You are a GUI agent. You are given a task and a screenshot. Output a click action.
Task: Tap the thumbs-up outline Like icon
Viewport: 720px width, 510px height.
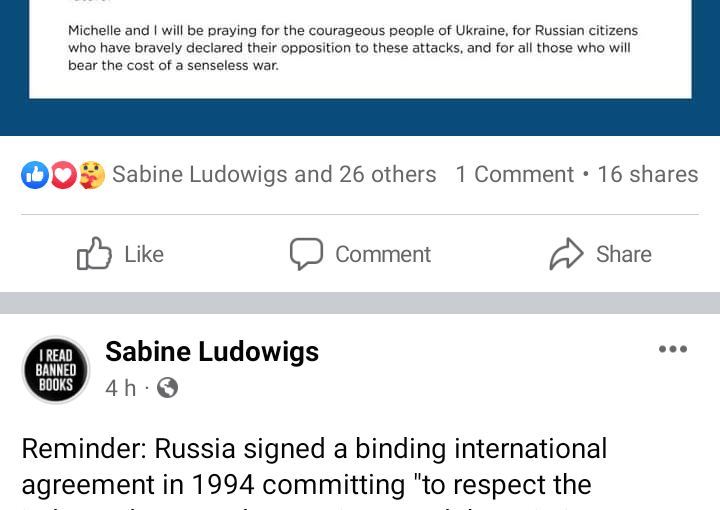tap(94, 253)
